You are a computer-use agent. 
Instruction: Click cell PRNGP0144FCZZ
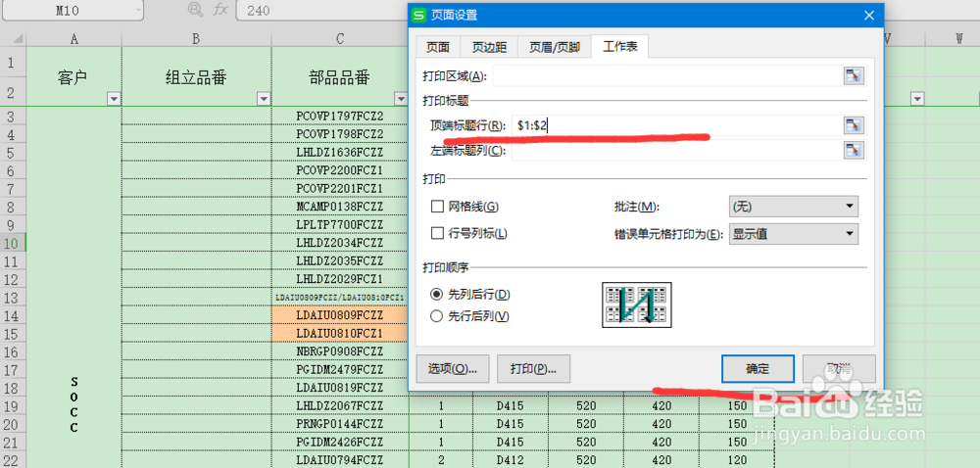click(x=340, y=424)
